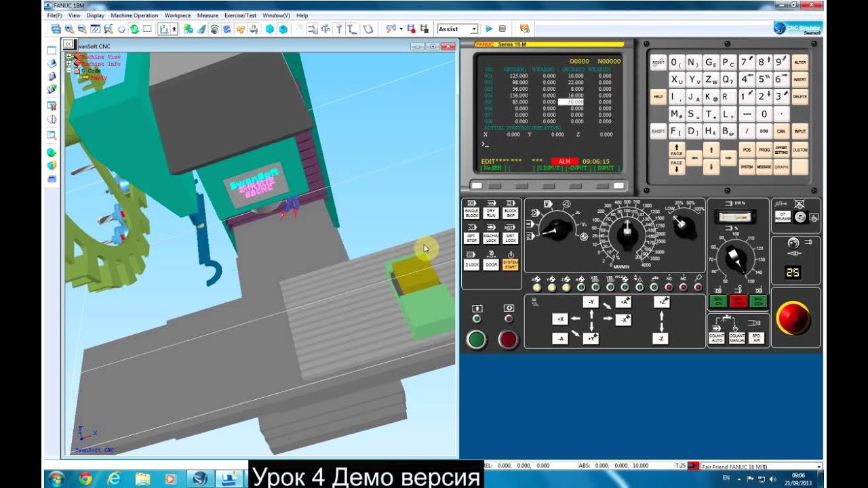Toggle the SINGLE BLOCK button

point(471,213)
